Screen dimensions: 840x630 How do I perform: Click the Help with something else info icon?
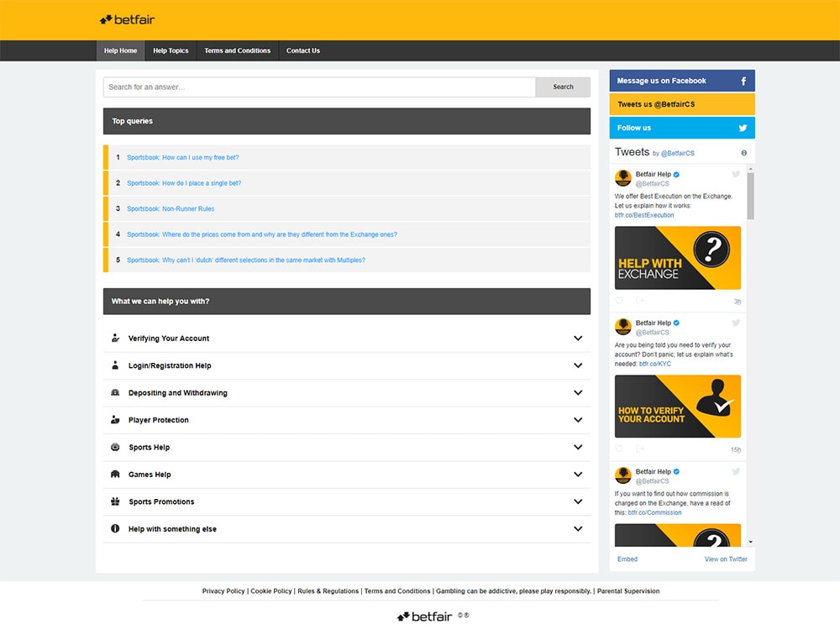point(115,528)
